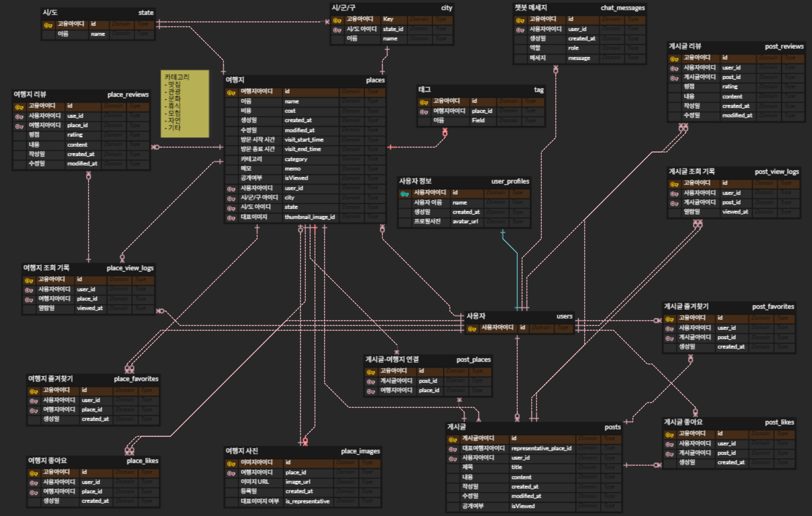
Task: Click the primary key icon in place_images table
Action: tap(231, 463)
